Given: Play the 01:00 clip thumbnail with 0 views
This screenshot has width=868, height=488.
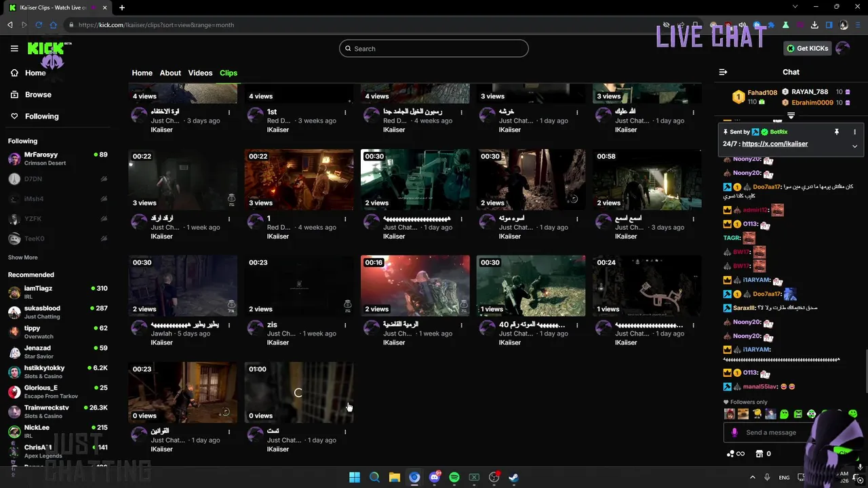Looking at the screenshot, I should 299,392.
